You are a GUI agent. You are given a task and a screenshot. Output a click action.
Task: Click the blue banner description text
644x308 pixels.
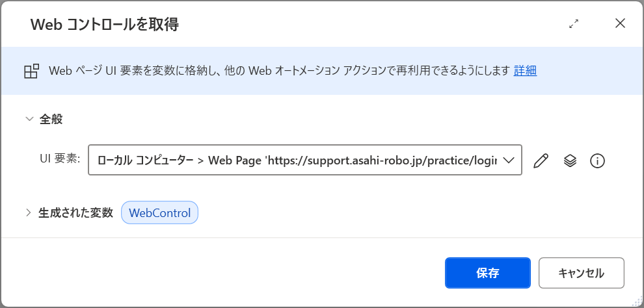click(279, 71)
